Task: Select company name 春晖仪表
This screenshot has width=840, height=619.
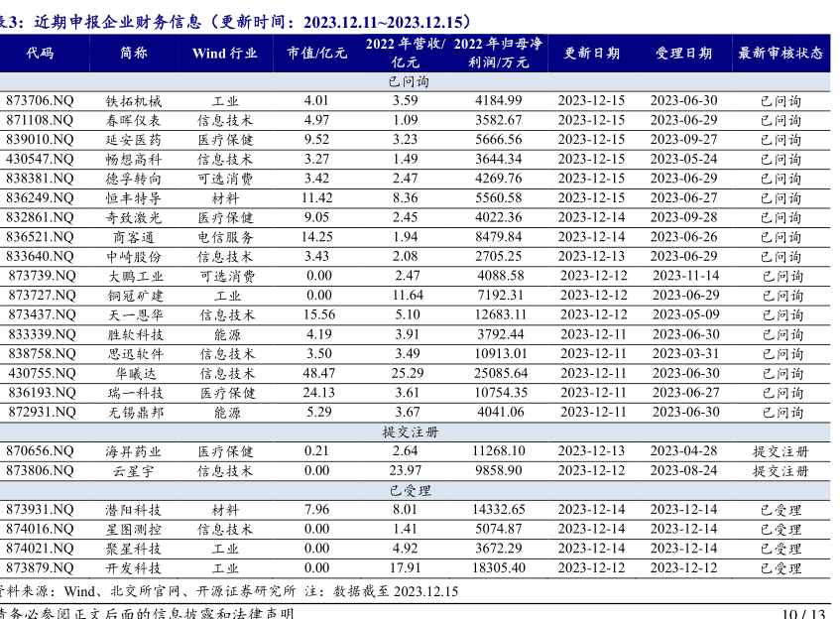Action: pyautogui.click(x=134, y=121)
